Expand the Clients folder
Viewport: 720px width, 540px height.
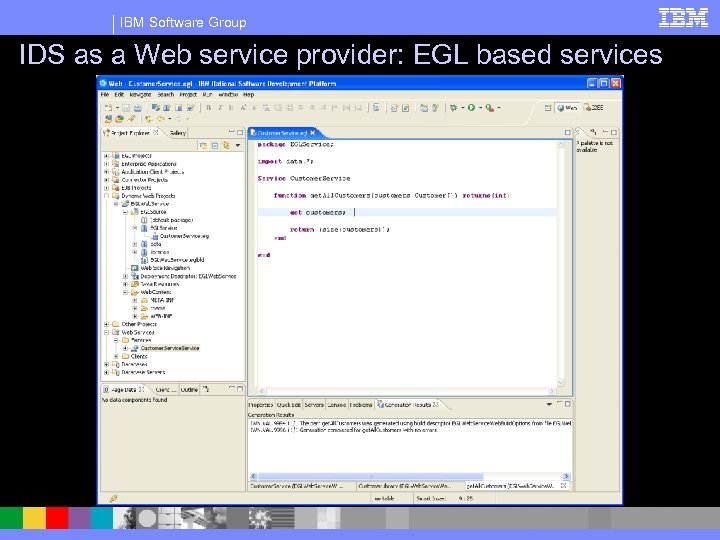(116, 356)
